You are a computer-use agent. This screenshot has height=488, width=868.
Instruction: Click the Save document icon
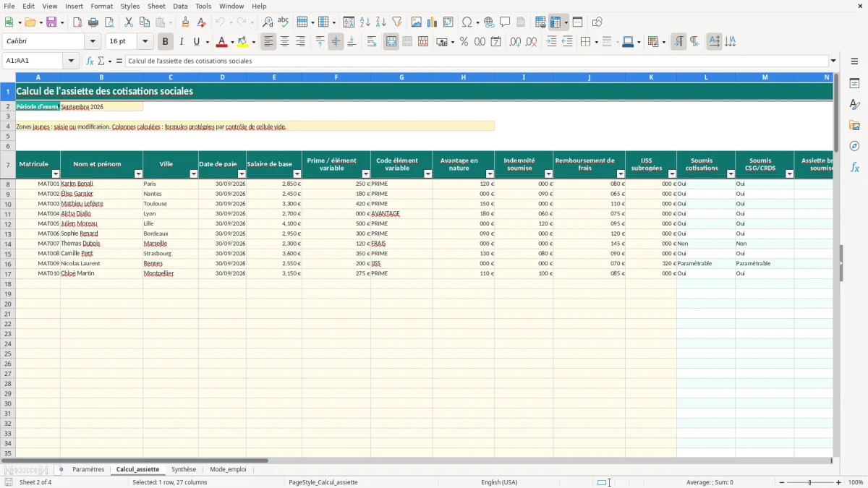51,22
